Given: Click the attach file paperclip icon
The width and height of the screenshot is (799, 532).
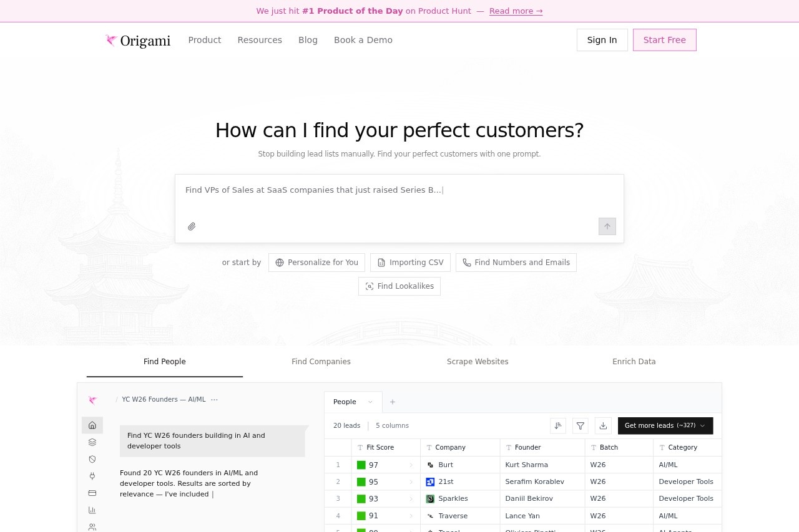Looking at the screenshot, I should coord(192,226).
